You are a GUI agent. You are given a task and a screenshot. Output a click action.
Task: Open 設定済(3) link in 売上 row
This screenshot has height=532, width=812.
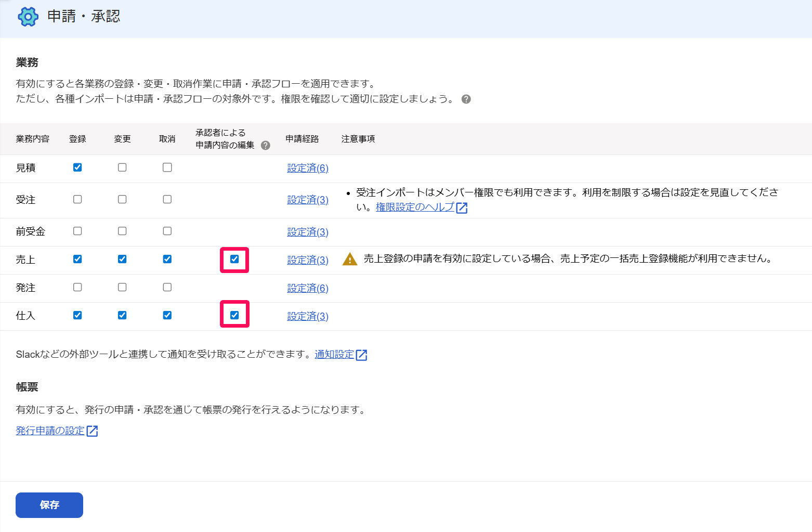click(308, 260)
